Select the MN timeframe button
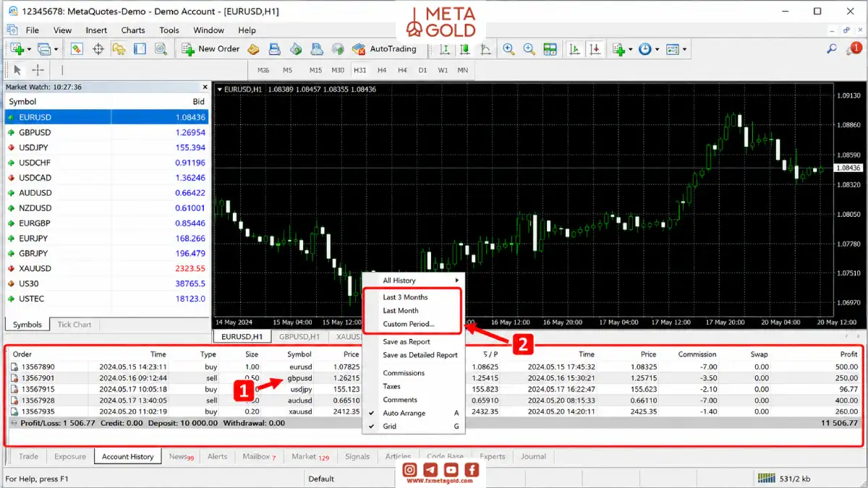Screen dimensions: 868x488 (x=462, y=70)
